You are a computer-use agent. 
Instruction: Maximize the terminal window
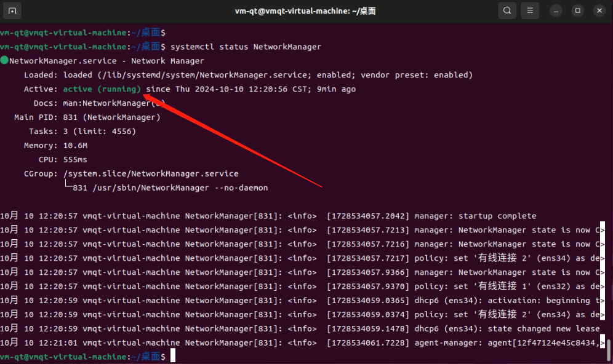click(577, 10)
